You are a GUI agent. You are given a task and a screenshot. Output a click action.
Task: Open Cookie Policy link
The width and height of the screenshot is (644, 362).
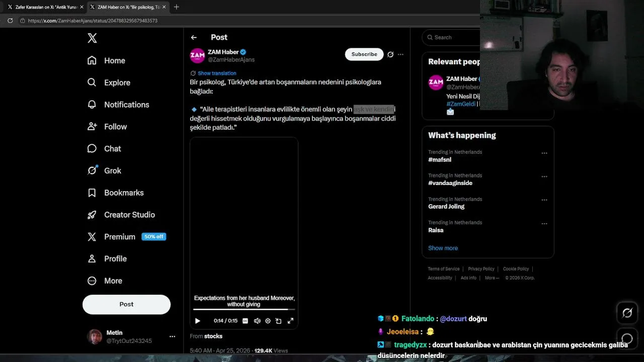click(x=516, y=269)
